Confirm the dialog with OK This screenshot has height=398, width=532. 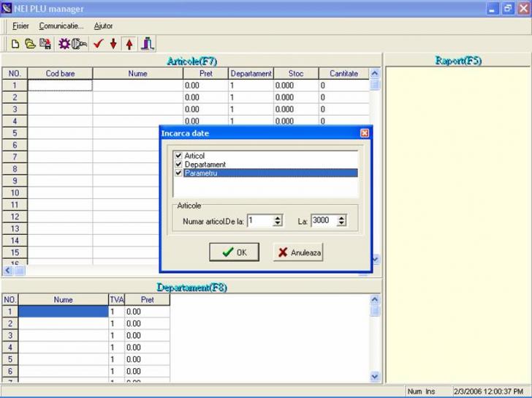pos(234,252)
